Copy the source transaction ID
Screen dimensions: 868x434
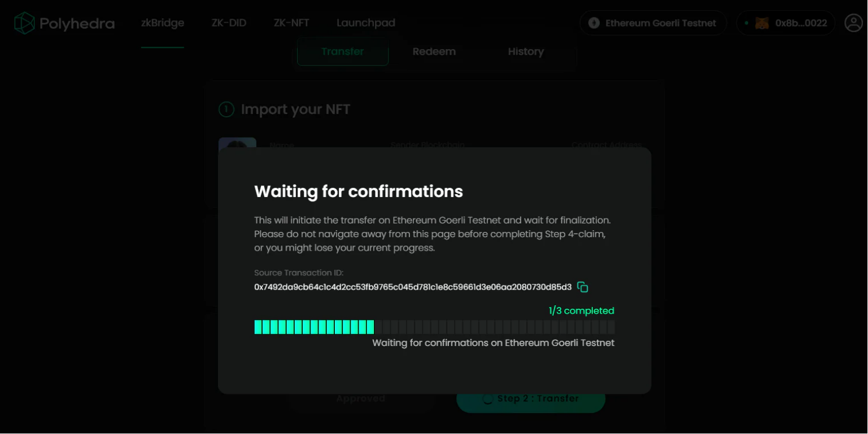click(x=583, y=287)
